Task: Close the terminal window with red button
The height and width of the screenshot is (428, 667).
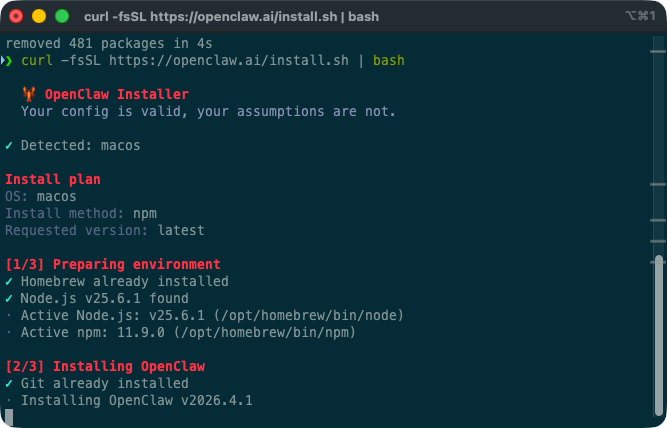Action: point(17,16)
